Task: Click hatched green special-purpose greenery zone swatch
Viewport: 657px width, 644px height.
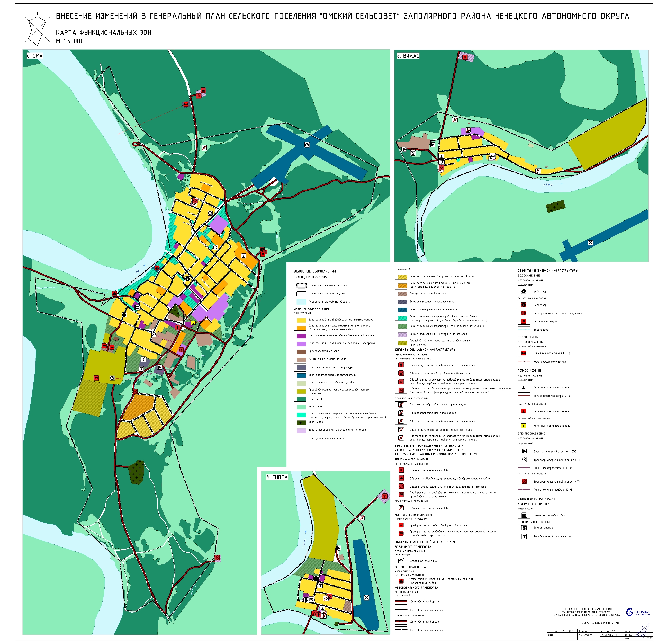Action: (x=402, y=326)
